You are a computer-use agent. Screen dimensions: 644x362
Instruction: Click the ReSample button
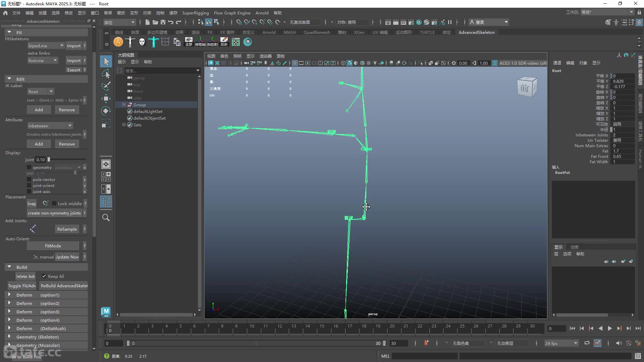pos(67,229)
